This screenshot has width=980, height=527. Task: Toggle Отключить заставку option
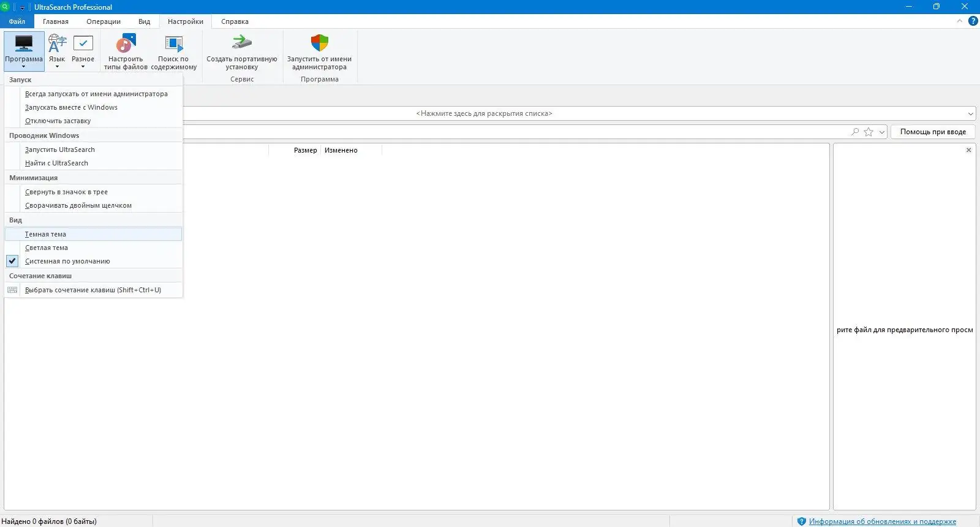[x=93, y=121]
